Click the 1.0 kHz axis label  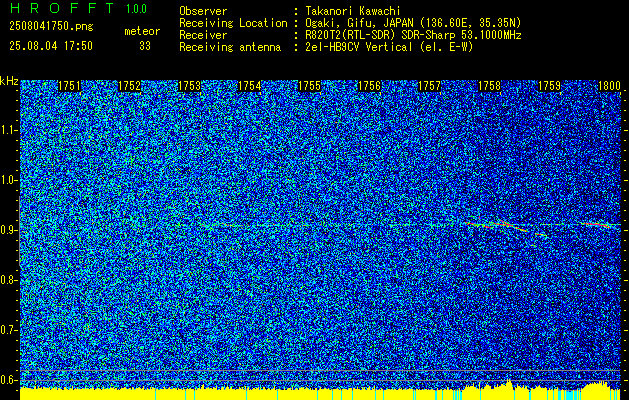tap(8, 180)
